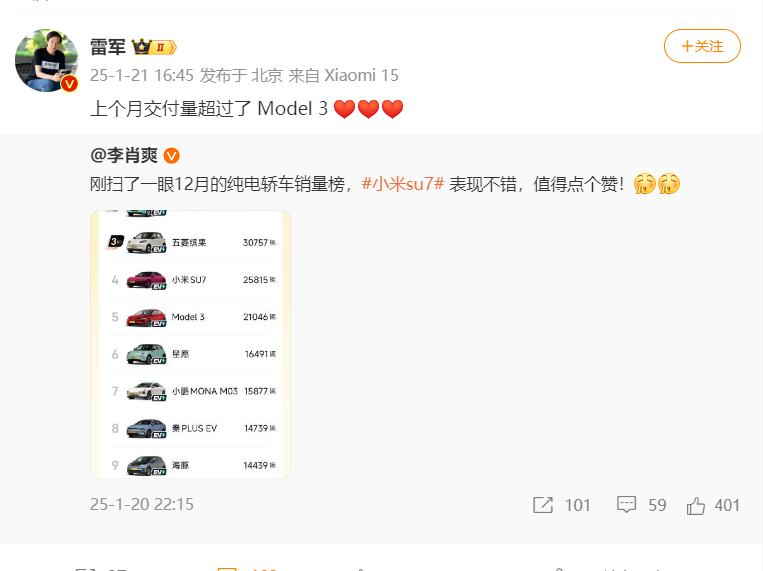Follow 雷军 with the +关注 button
The height and width of the screenshot is (571, 763).
[702, 46]
